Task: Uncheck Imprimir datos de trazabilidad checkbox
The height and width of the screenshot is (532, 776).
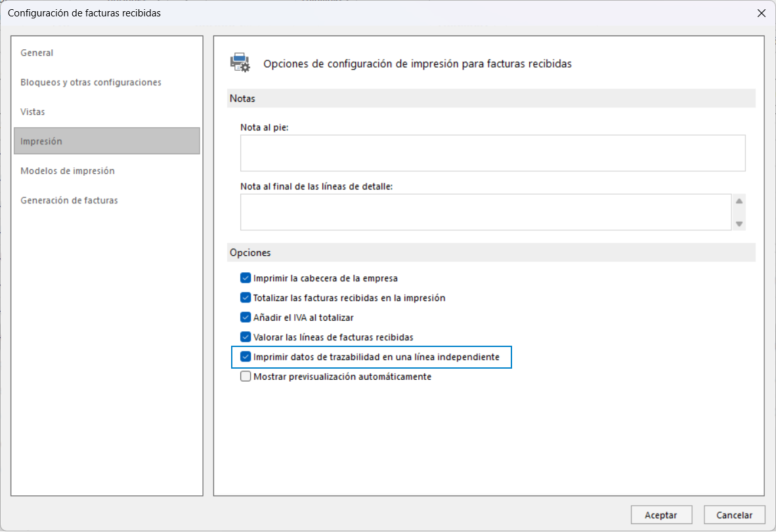Action: (x=246, y=356)
